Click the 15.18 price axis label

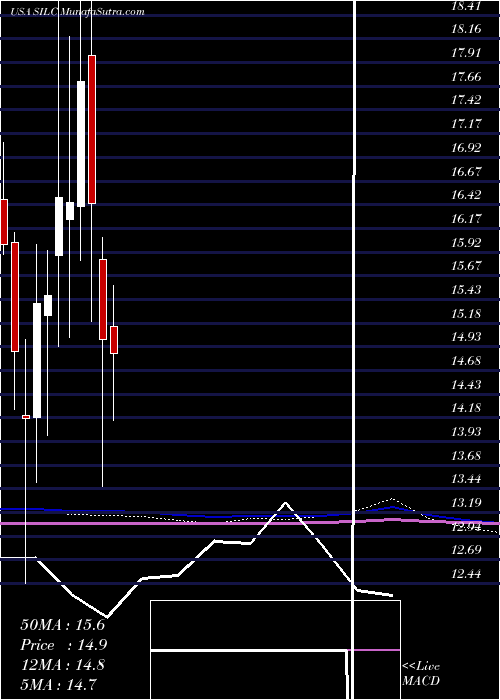coord(467,313)
